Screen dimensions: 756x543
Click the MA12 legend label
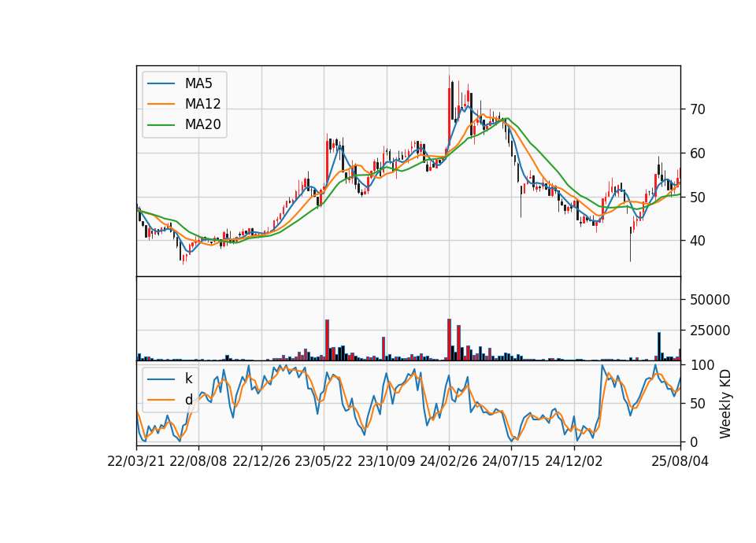[202, 104]
